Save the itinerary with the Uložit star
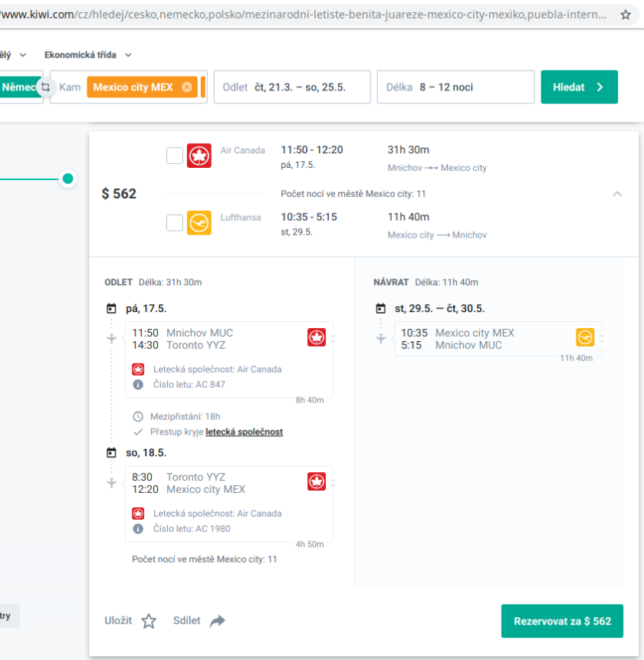This screenshot has height=660, width=644. click(148, 621)
